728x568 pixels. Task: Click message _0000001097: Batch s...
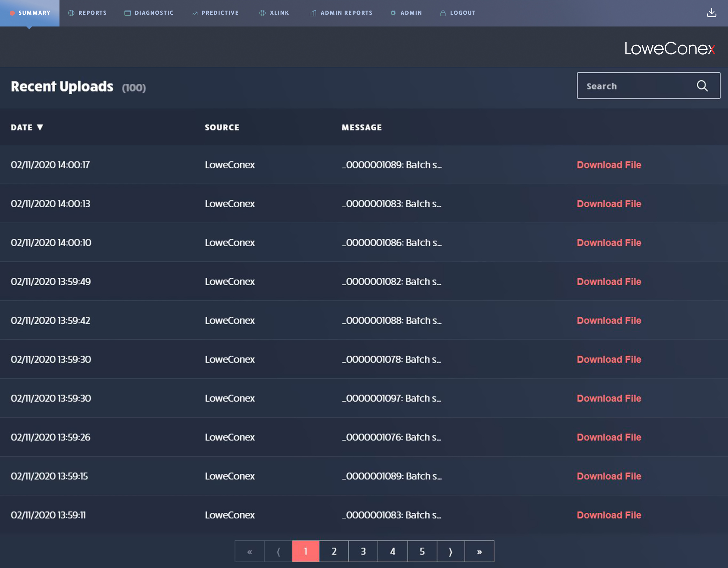point(392,398)
